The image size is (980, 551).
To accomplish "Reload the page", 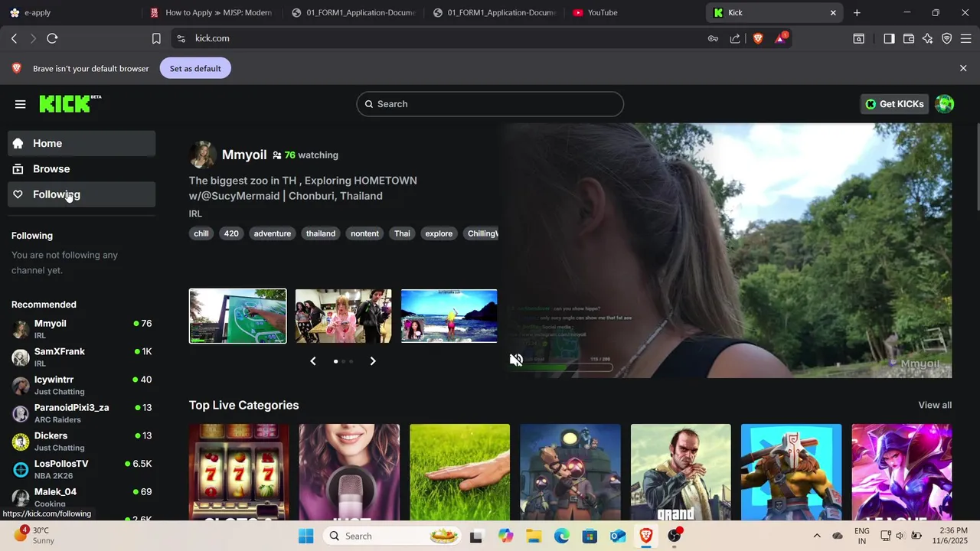I will click(x=52, y=38).
